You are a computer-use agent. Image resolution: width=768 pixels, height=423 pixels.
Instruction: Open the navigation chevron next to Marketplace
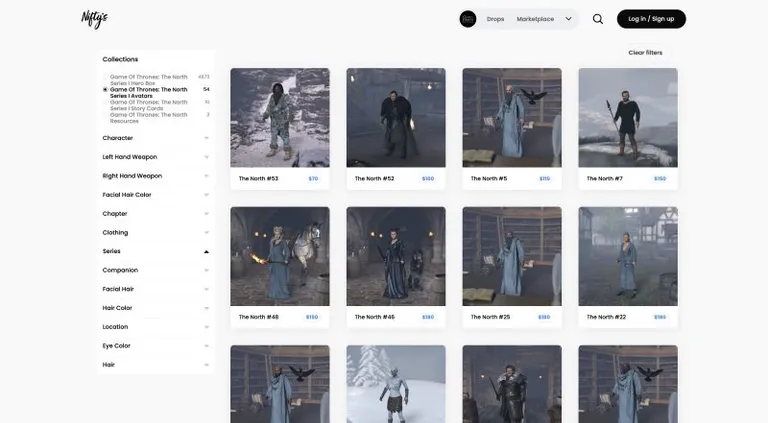(x=568, y=19)
